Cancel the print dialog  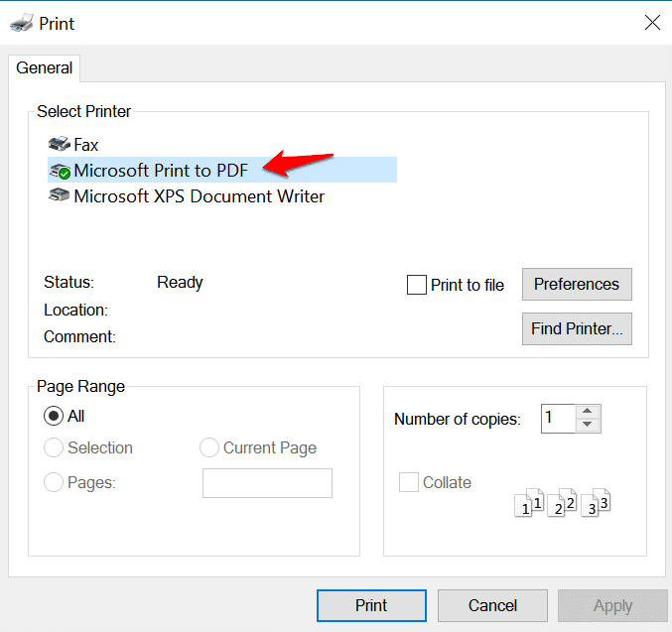[492, 605]
